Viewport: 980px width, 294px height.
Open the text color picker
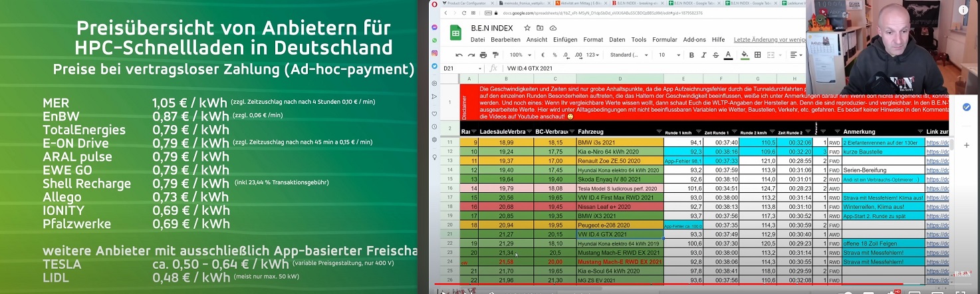728,55
